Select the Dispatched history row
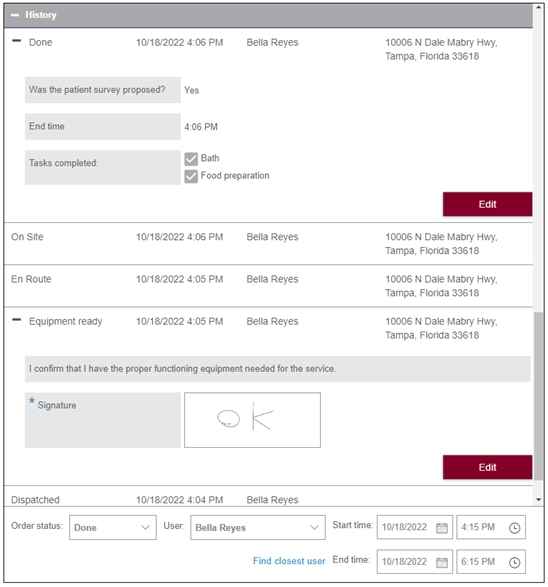The width and height of the screenshot is (548, 587). pyautogui.click(x=268, y=496)
